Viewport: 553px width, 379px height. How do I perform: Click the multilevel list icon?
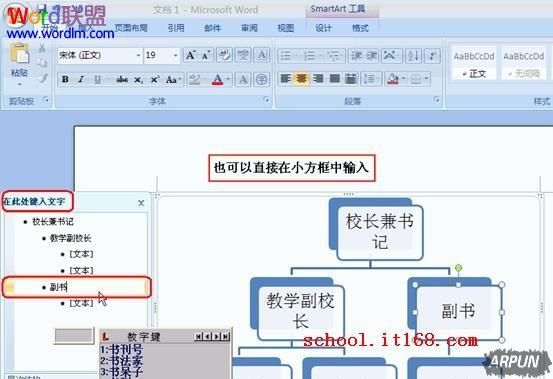tap(333, 56)
